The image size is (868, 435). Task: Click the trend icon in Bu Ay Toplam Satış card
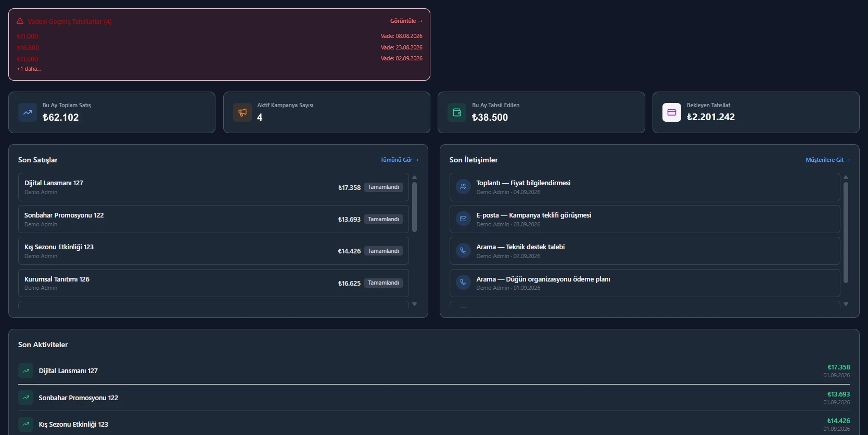tap(28, 112)
